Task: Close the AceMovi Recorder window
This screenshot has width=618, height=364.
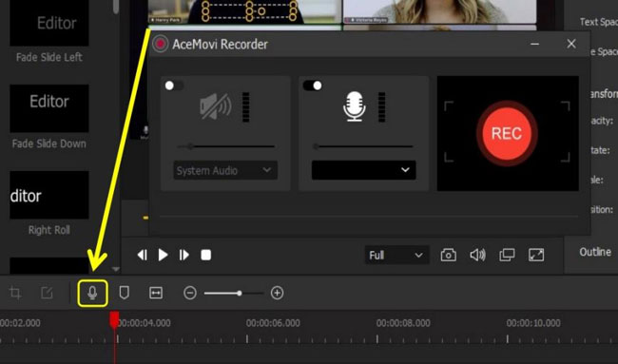Action: (571, 44)
